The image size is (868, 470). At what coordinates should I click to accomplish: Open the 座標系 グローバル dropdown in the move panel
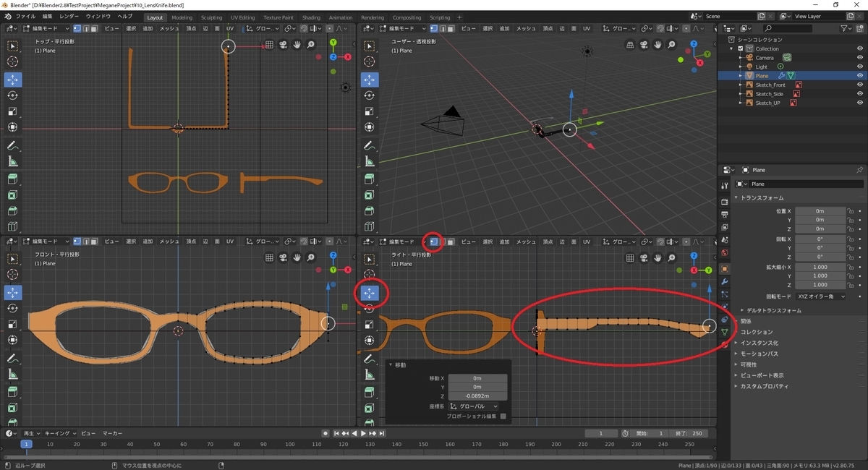[475, 406]
